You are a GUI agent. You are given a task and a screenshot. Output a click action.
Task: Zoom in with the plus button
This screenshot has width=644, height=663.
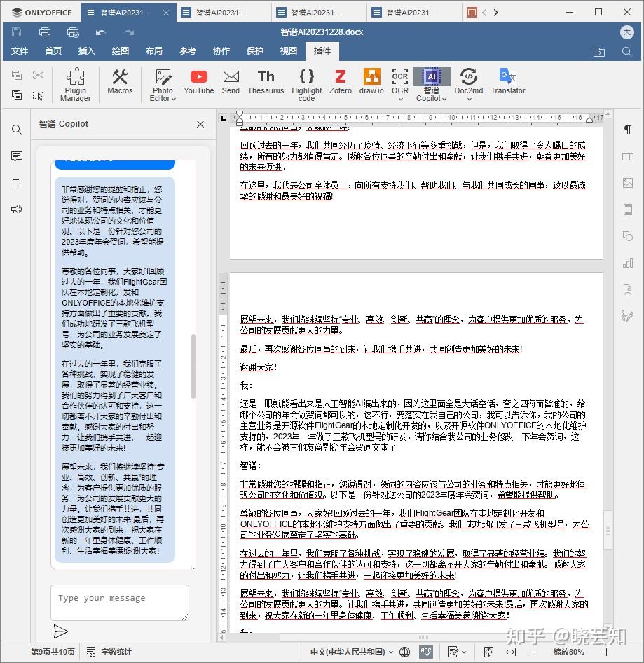606,652
